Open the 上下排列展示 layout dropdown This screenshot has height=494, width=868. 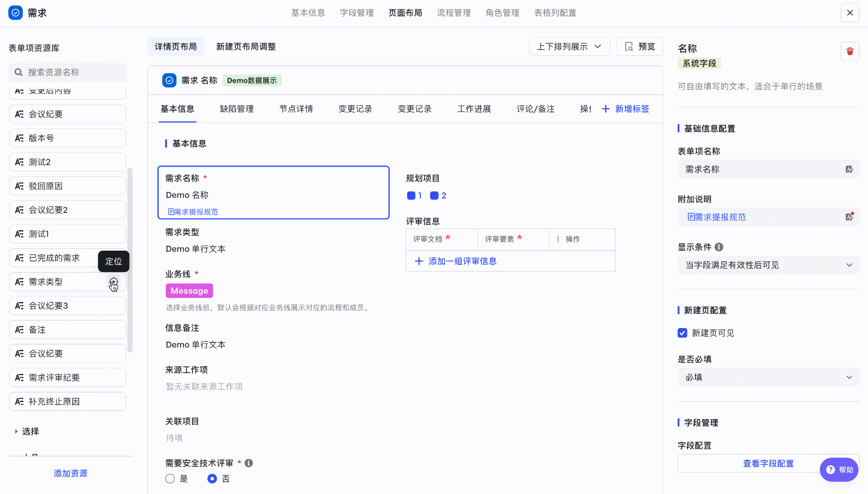coord(569,47)
